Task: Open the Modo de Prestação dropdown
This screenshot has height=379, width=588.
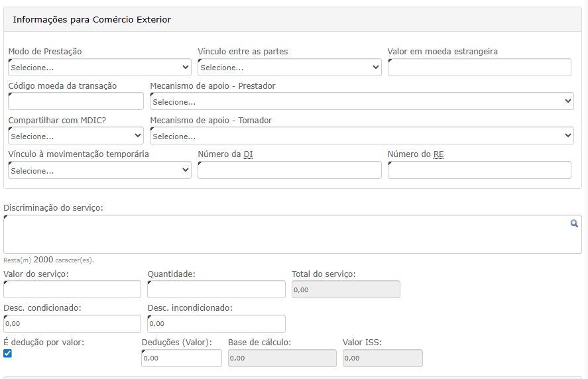Action: point(99,68)
